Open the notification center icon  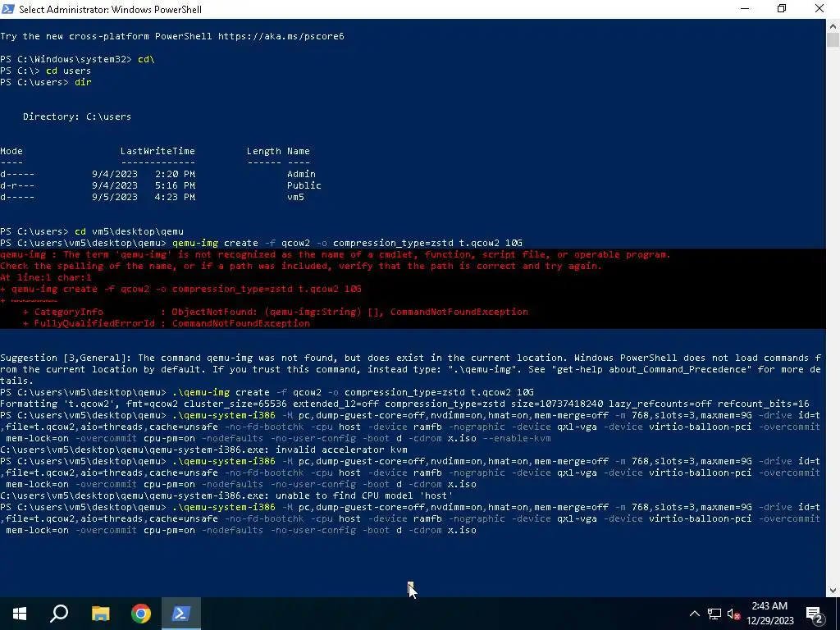click(x=815, y=614)
